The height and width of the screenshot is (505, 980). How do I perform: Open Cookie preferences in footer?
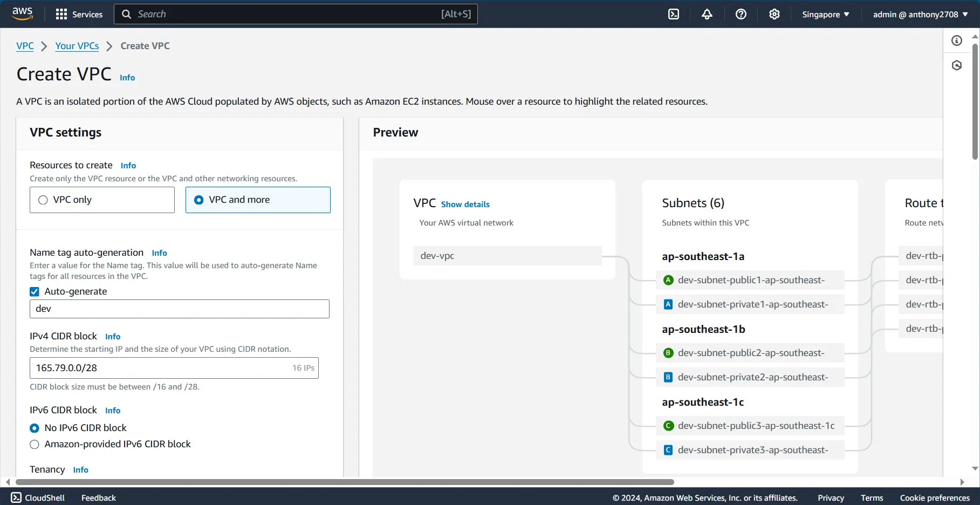click(935, 498)
